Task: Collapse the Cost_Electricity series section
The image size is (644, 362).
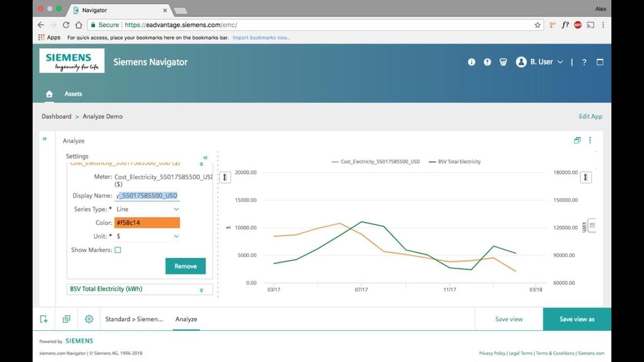Action: click(201, 164)
